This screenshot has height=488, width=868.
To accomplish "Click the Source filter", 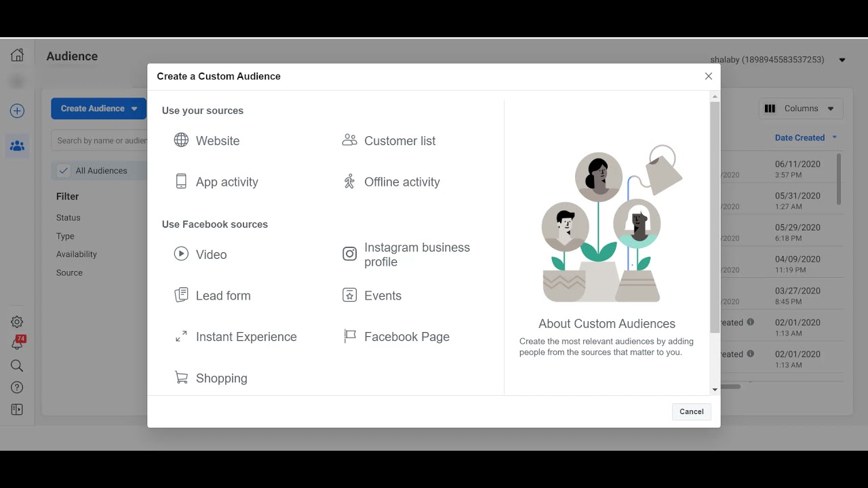I will click(69, 272).
